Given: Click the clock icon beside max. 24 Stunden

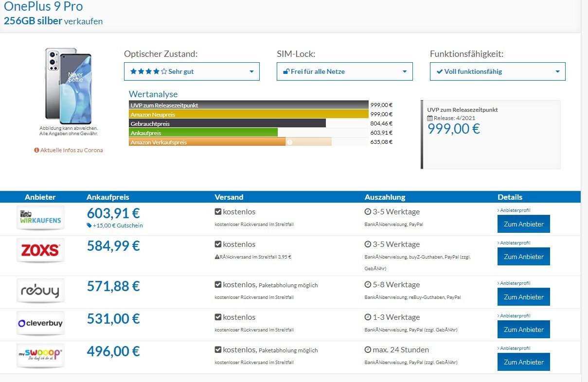Looking at the screenshot, I should 368,350.
